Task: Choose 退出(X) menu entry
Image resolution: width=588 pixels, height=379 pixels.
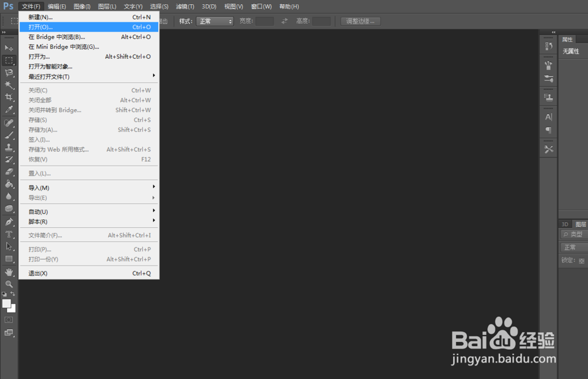Action: 89,273
